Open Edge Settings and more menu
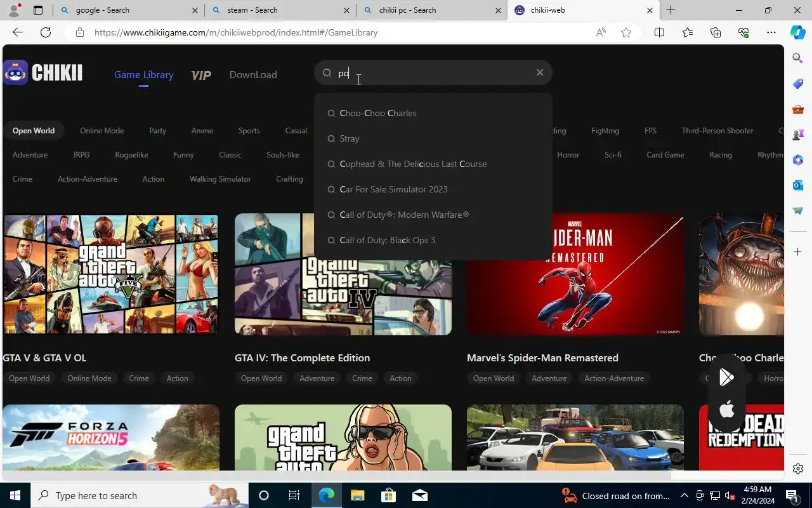The height and width of the screenshot is (508, 812). tap(771, 32)
